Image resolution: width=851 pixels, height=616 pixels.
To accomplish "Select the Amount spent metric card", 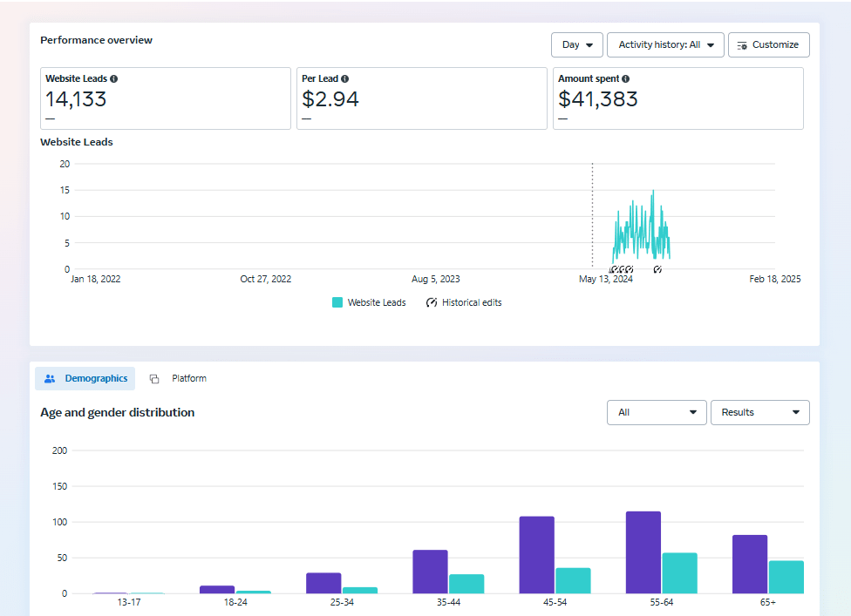I will coord(677,98).
